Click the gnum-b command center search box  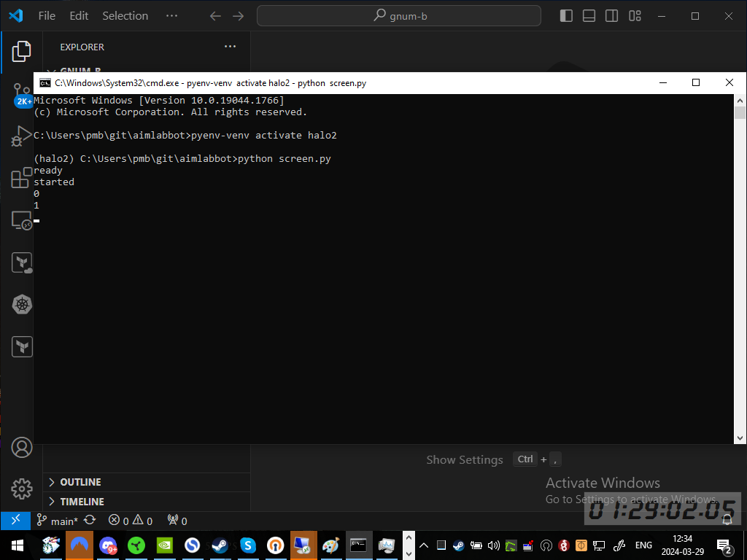tap(399, 16)
